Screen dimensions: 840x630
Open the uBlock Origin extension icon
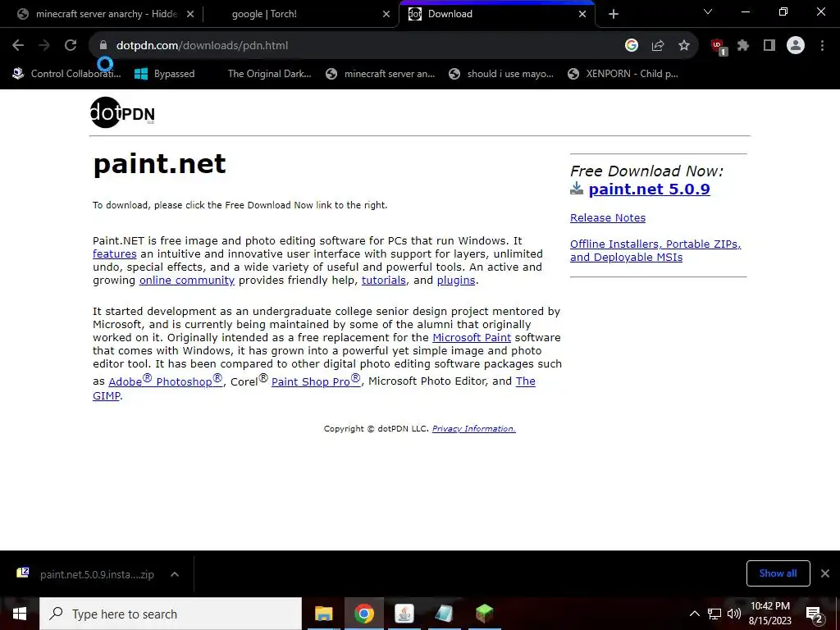click(718, 47)
